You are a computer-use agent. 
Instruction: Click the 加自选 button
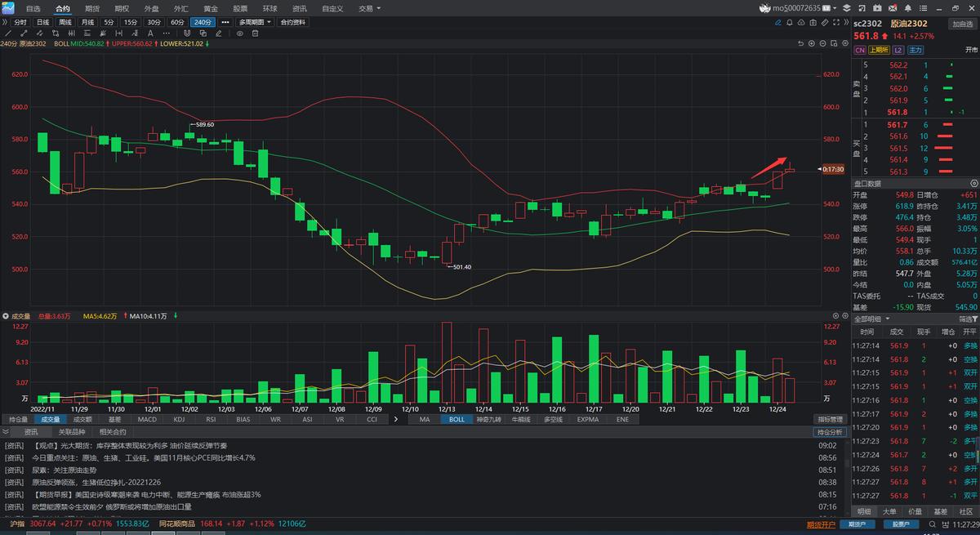[x=962, y=24]
